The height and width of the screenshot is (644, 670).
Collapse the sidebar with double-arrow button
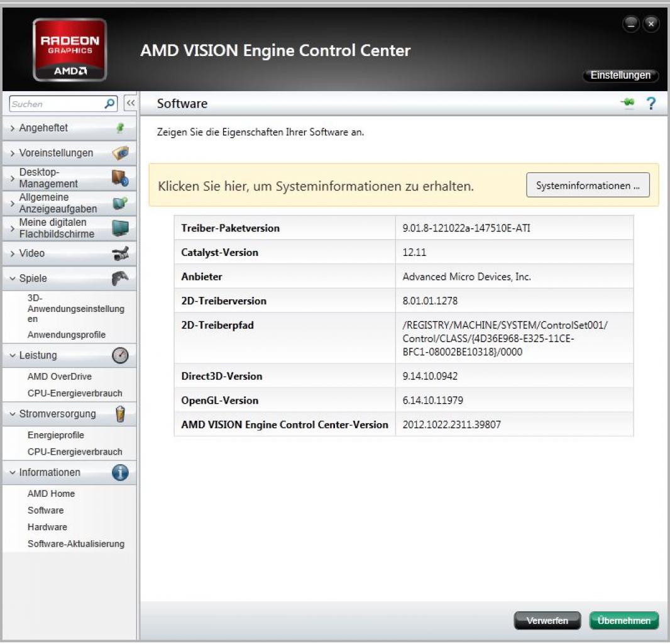pyautogui.click(x=130, y=103)
